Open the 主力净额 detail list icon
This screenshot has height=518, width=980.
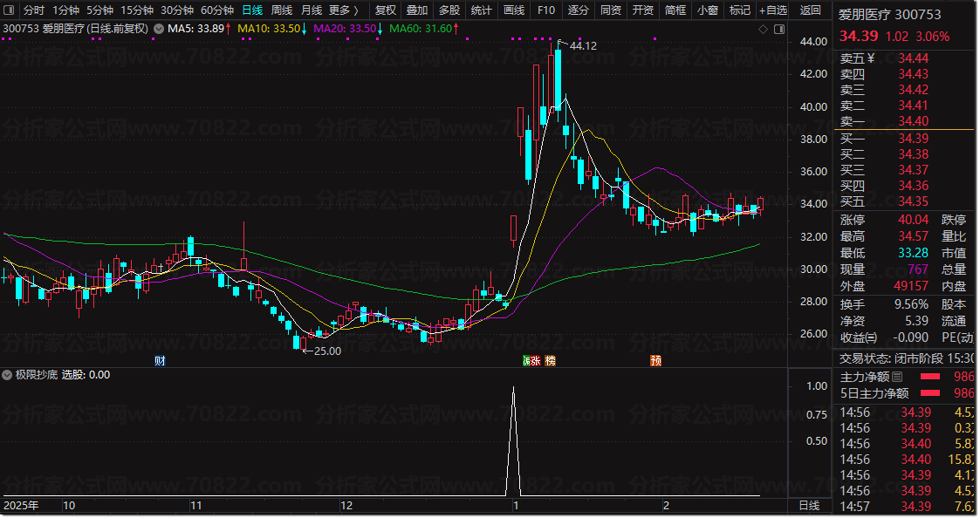[x=897, y=377]
